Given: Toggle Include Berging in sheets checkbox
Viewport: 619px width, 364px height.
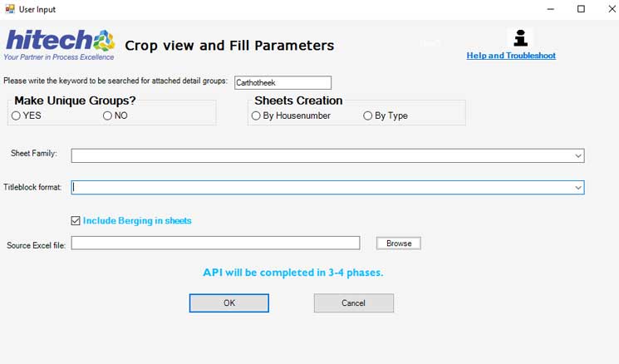Looking at the screenshot, I should [x=76, y=221].
